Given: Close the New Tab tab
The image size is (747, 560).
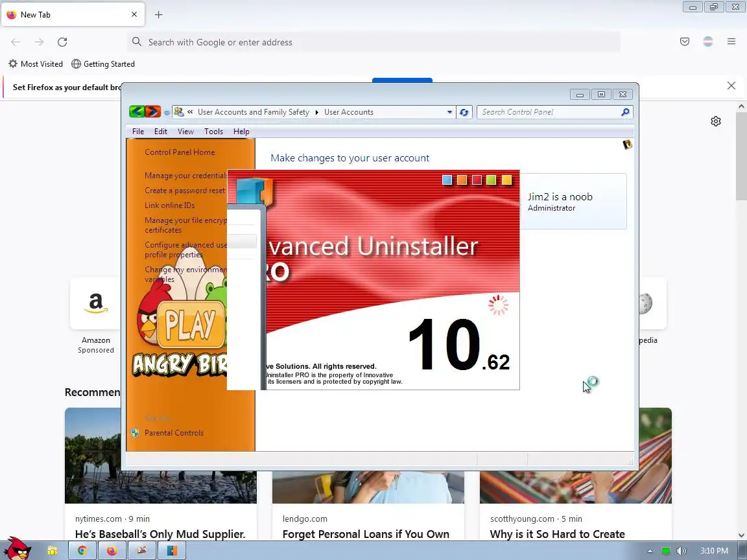Looking at the screenshot, I should (x=134, y=14).
